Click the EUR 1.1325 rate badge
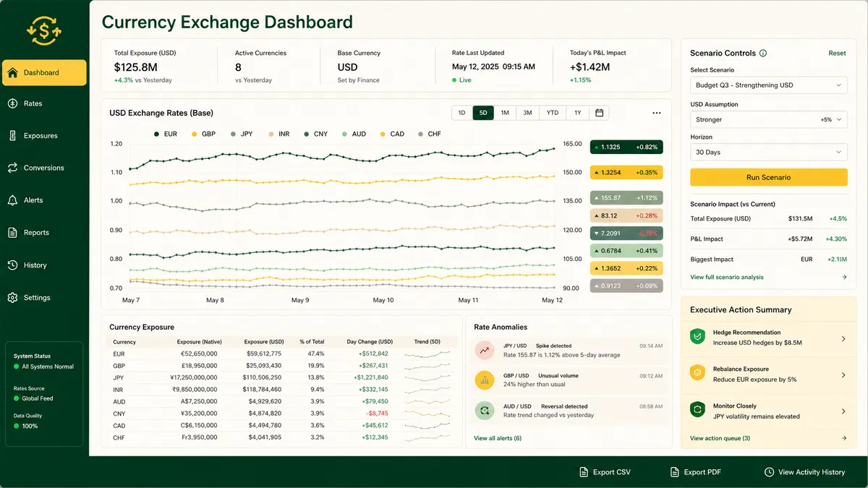 [x=626, y=147]
